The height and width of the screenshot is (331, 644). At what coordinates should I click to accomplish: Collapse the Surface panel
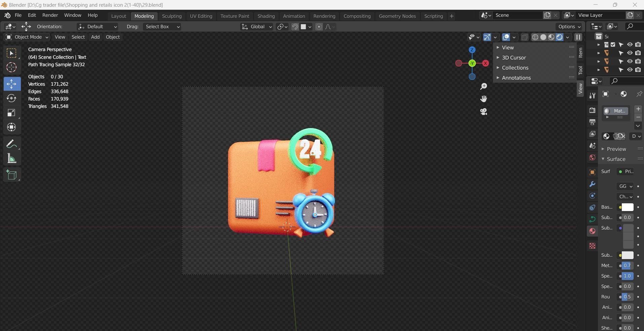tap(616, 159)
